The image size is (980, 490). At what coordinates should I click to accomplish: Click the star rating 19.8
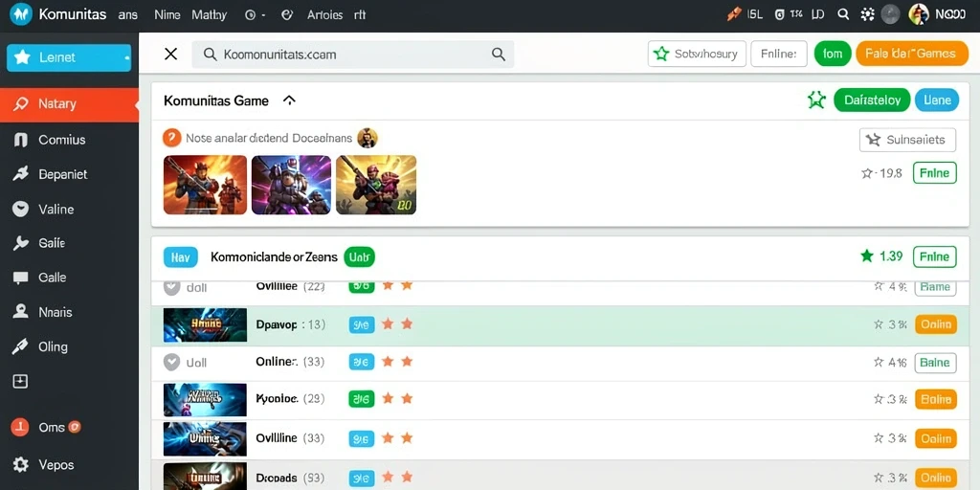click(881, 174)
